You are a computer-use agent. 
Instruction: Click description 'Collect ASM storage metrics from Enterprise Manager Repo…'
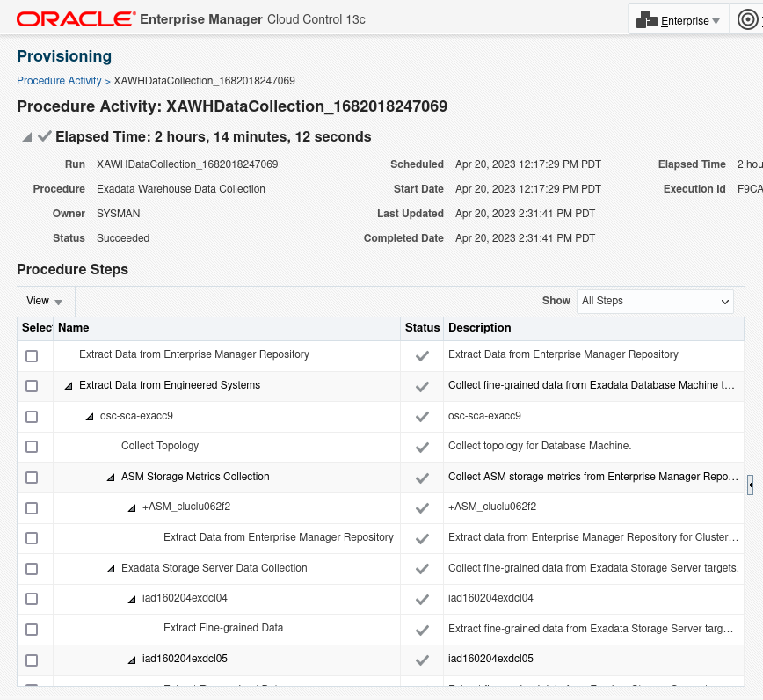coord(593,477)
